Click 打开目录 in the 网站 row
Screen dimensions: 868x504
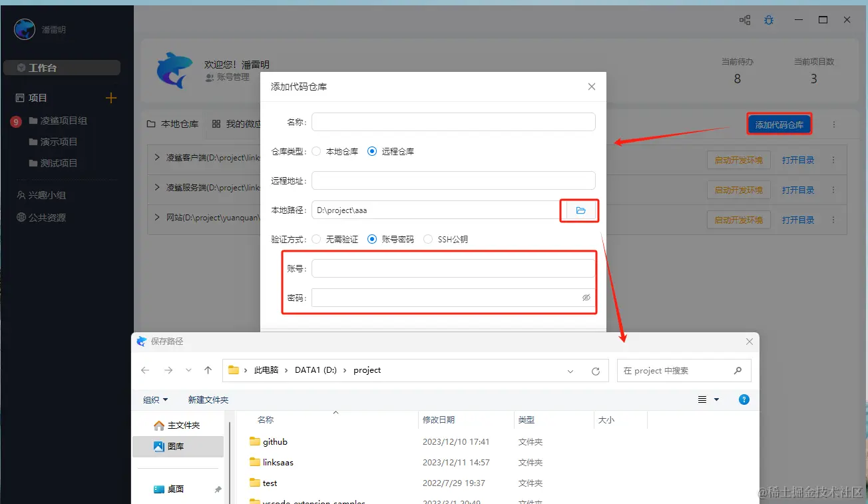click(798, 220)
